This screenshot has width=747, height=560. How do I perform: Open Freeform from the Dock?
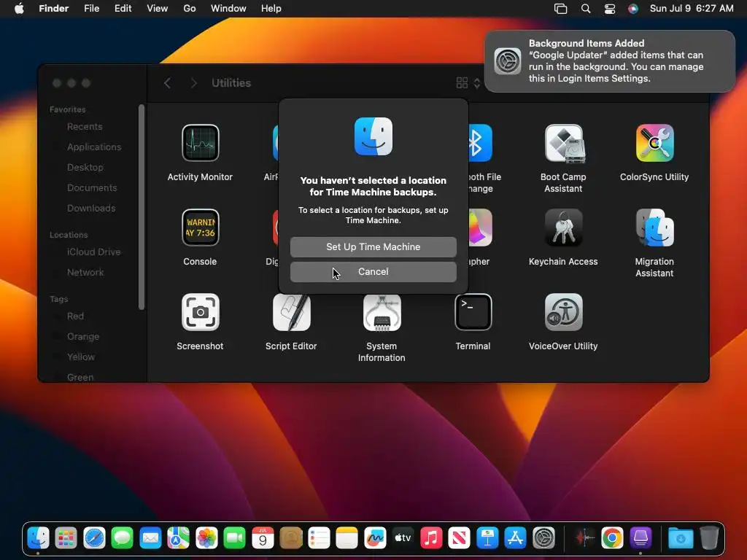[x=375, y=538]
